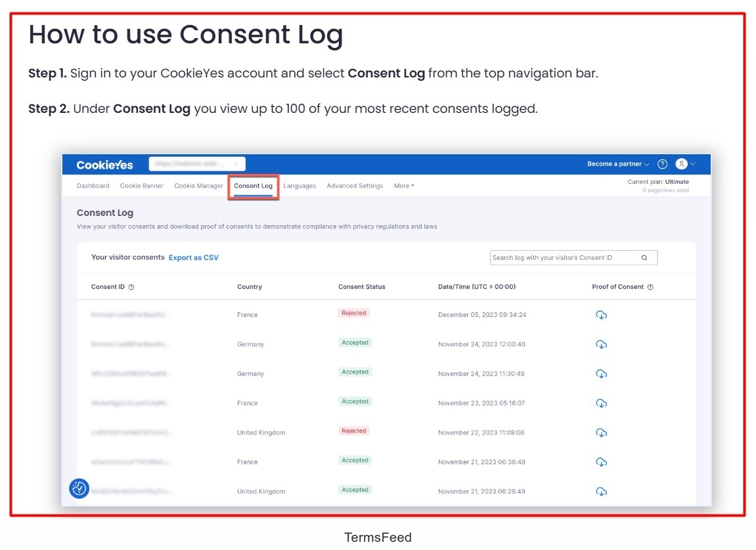The height and width of the screenshot is (550, 756).
Task: Click the blurred Consent ID in December 05 row
Action: (x=130, y=315)
